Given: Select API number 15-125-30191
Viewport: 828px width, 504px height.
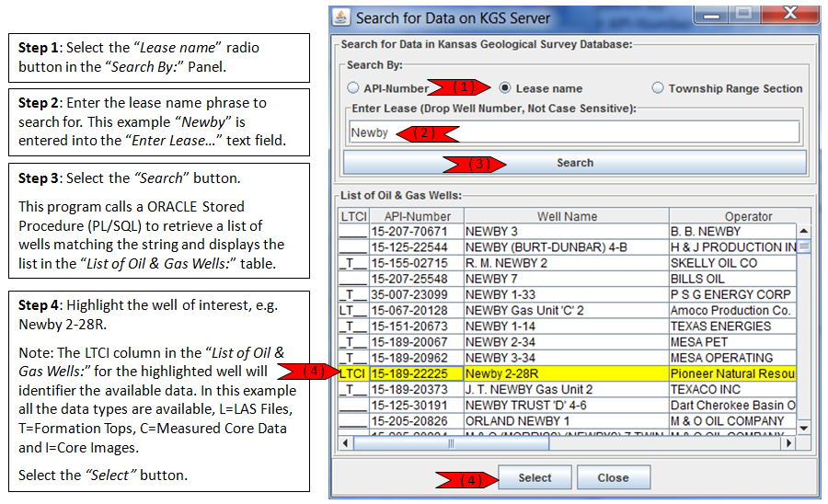Looking at the screenshot, I should click(x=417, y=406).
